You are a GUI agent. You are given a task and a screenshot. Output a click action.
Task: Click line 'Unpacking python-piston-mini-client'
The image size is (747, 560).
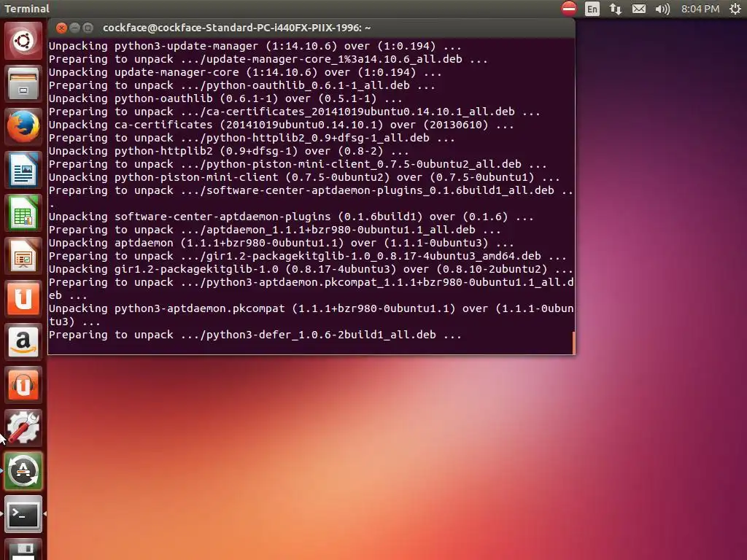click(304, 177)
